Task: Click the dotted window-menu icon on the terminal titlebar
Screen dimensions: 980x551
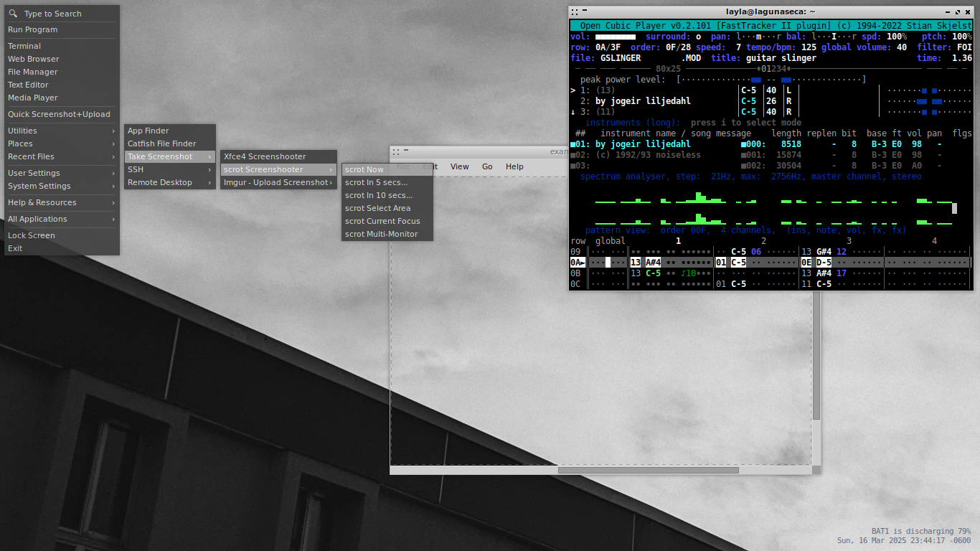Action: pos(575,11)
